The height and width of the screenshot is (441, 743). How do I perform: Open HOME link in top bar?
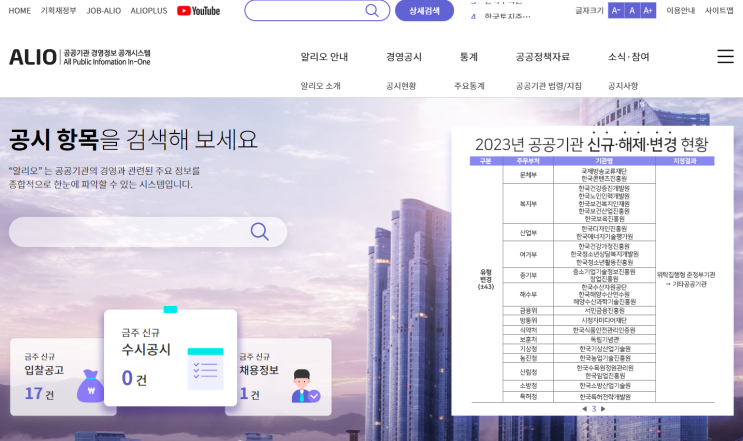pos(19,10)
